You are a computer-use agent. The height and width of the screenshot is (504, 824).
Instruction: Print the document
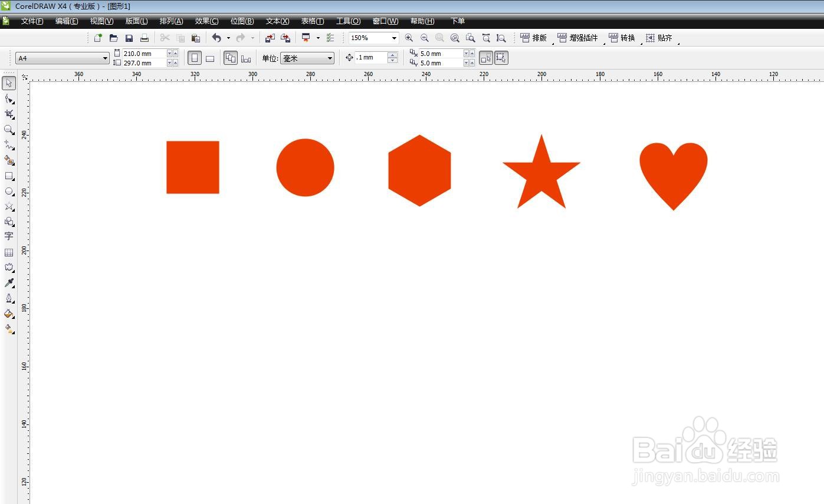(x=144, y=38)
